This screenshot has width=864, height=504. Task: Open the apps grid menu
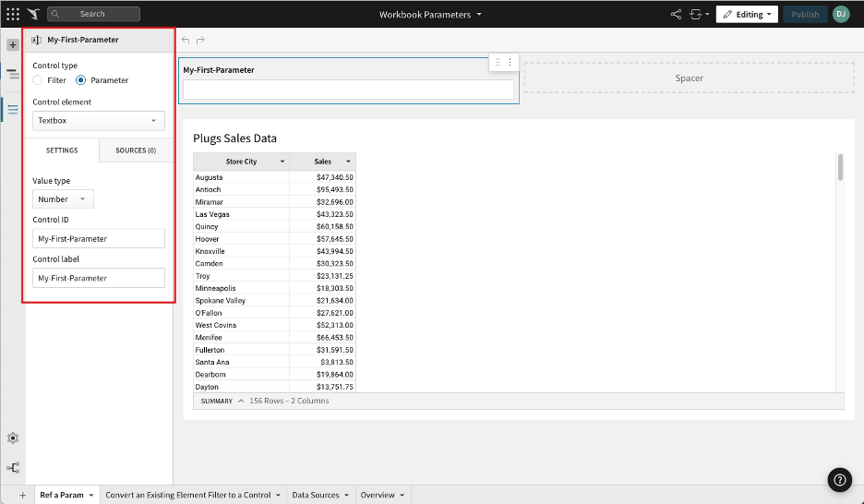[13, 14]
